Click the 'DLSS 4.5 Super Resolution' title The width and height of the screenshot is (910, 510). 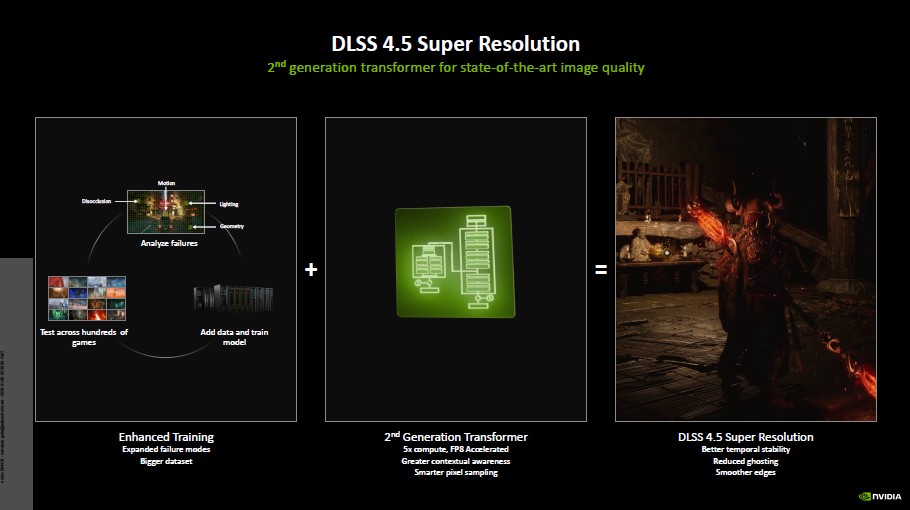pos(456,44)
